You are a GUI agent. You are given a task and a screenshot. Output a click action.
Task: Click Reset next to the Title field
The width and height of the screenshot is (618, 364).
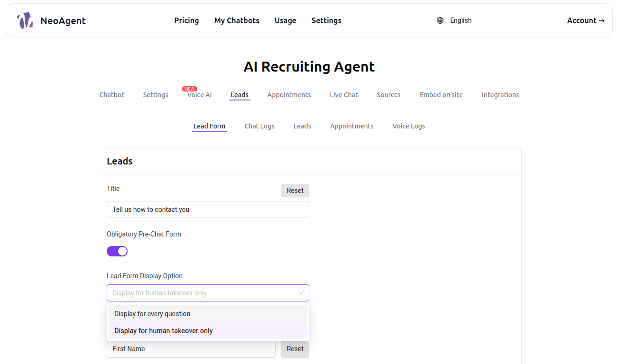295,190
